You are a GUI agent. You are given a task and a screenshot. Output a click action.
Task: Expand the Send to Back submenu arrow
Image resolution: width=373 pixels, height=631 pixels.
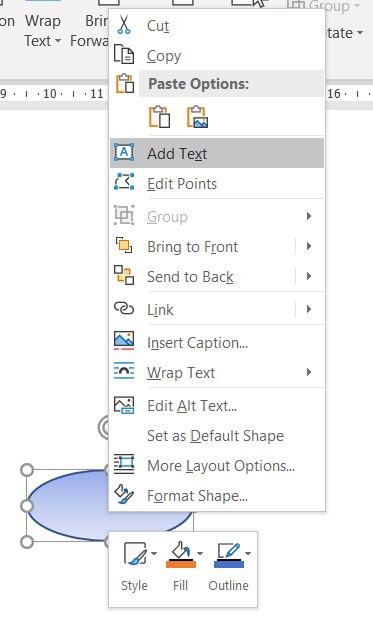tap(309, 276)
